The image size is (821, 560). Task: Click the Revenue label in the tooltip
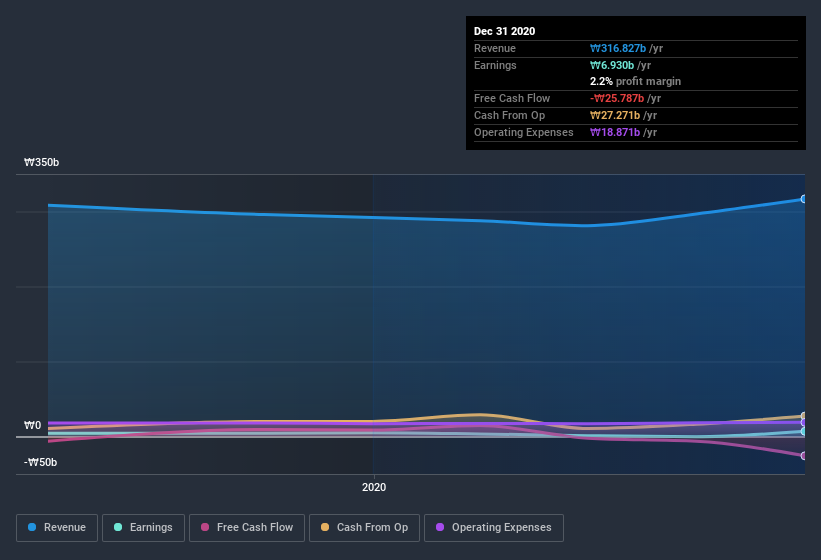coord(495,48)
